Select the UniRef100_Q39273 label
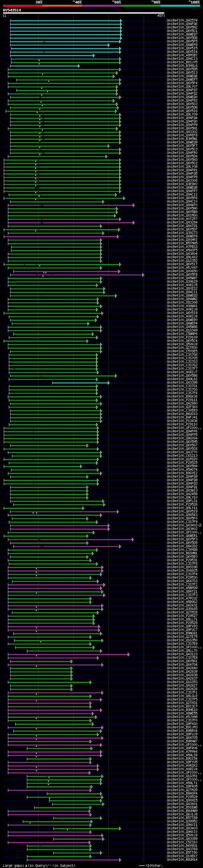Screen dimensions: 203x868 (182, 233)
